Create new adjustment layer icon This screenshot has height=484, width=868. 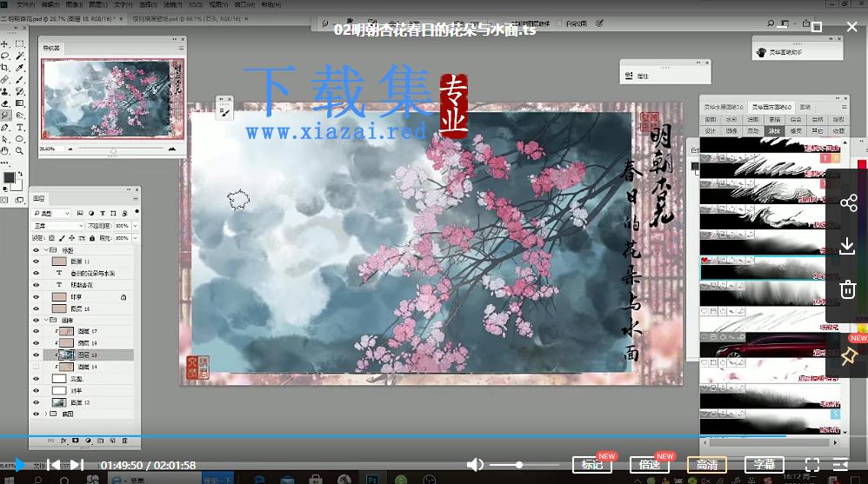pyautogui.click(x=88, y=441)
